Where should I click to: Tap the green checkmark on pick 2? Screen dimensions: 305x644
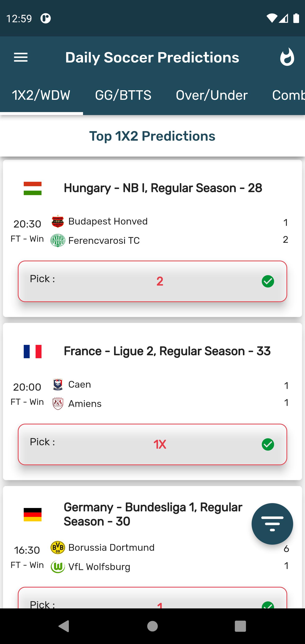(268, 281)
